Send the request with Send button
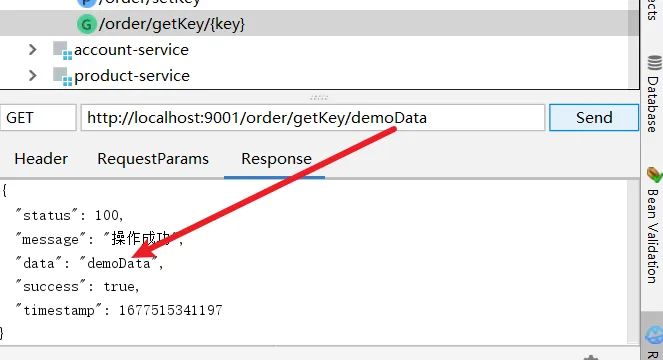Image resolution: width=663 pixels, height=360 pixels. 594,118
